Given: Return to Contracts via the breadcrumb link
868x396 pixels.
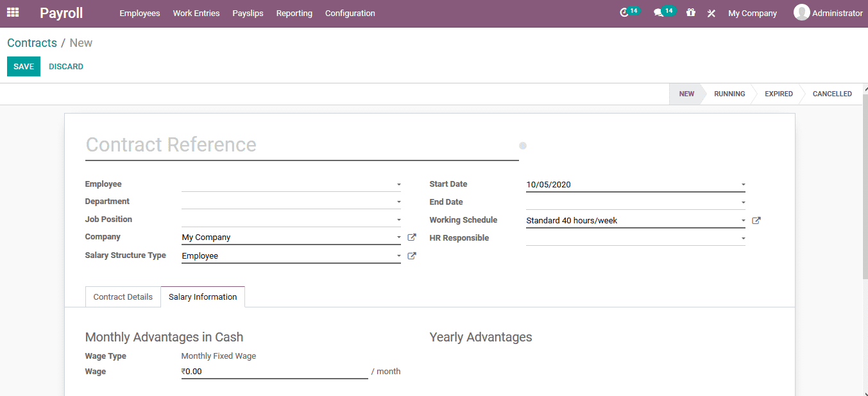Looking at the screenshot, I should 31,42.
